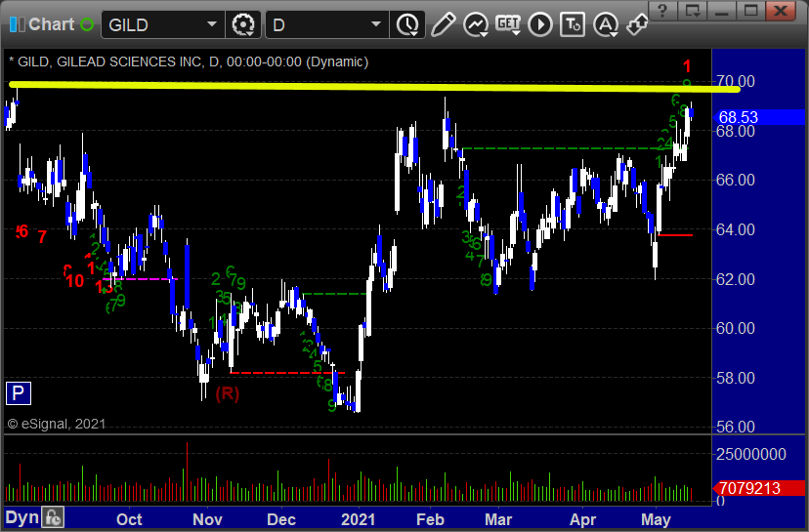Image resolution: width=809 pixels, height=532 pixels.
Task: Click the help question mark button
Action: 663,11
